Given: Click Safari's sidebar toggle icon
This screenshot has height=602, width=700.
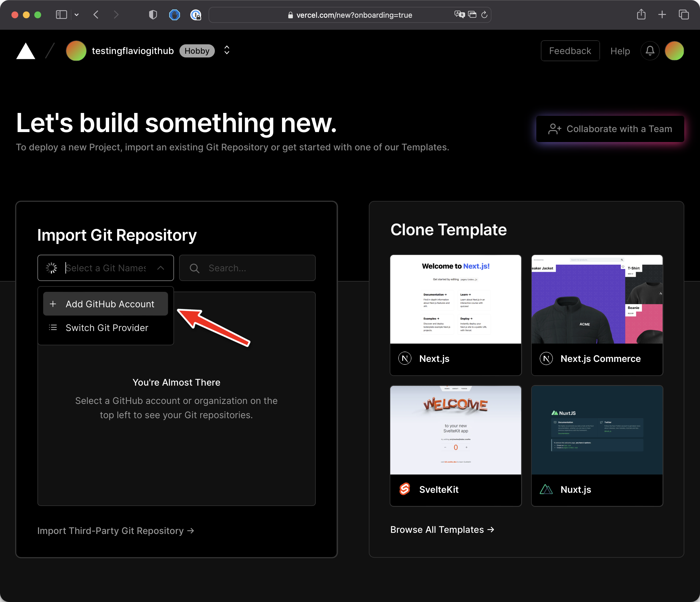Looking at the screenshot, I should tap(61, 15).
